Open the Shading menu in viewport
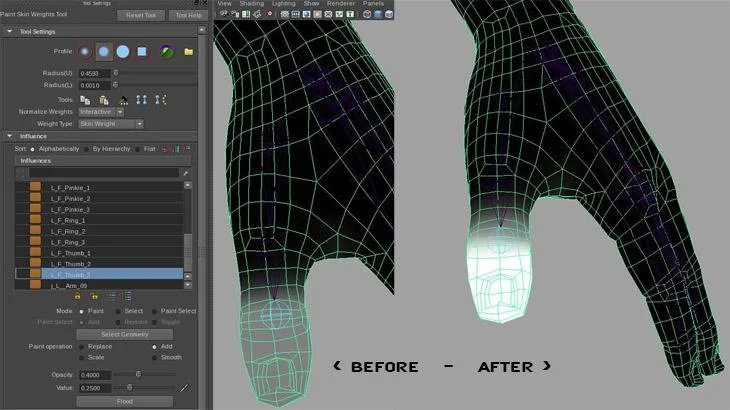730x410 pixels. coord(251,3)
